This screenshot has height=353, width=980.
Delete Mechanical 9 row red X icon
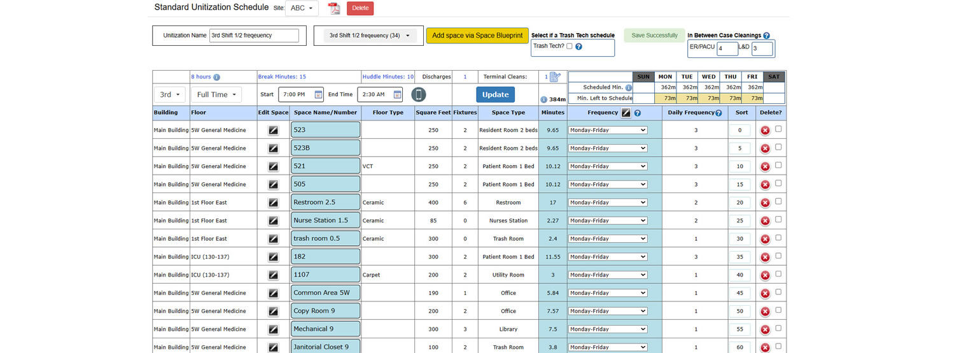click(765, 329)
